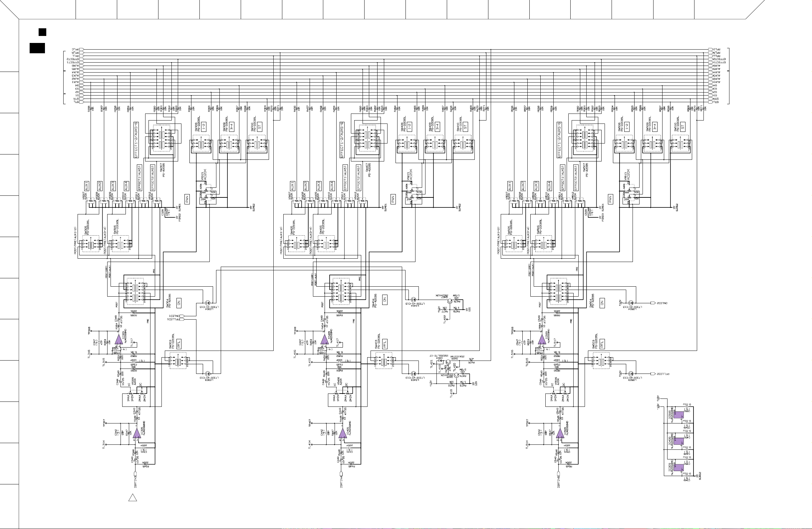This screenshot has height=529, width=812.
Task: Click the LD304 LED diode symbol
Action: tap(208, 303)
